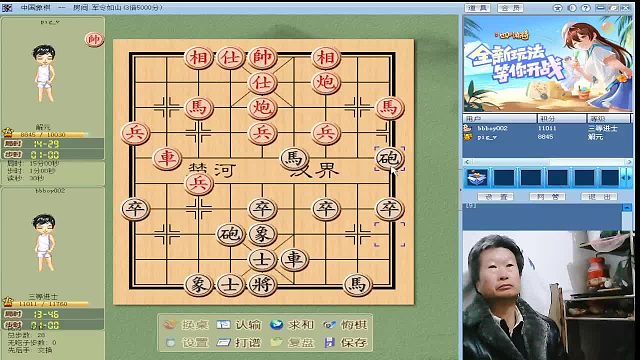Click the 打谱 record moves button
The width and height of the screenshot is (640, 360).
[x=239, y=342]
